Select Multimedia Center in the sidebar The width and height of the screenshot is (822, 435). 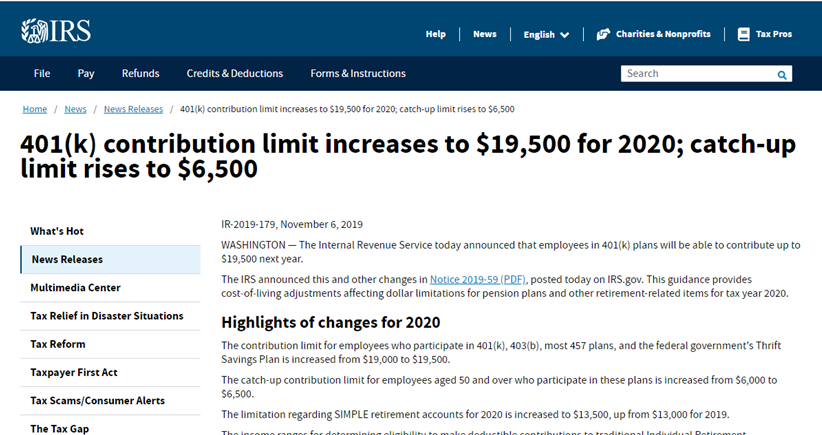[x=110, y=288]
